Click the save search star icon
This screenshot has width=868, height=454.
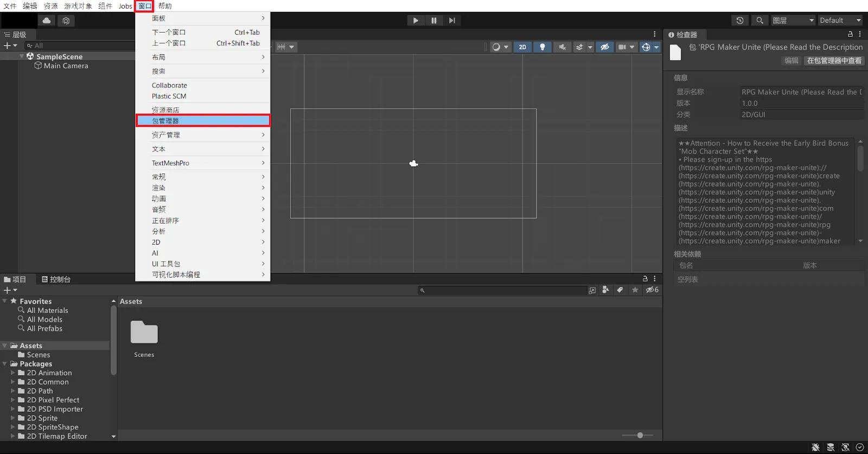[635, 290]
